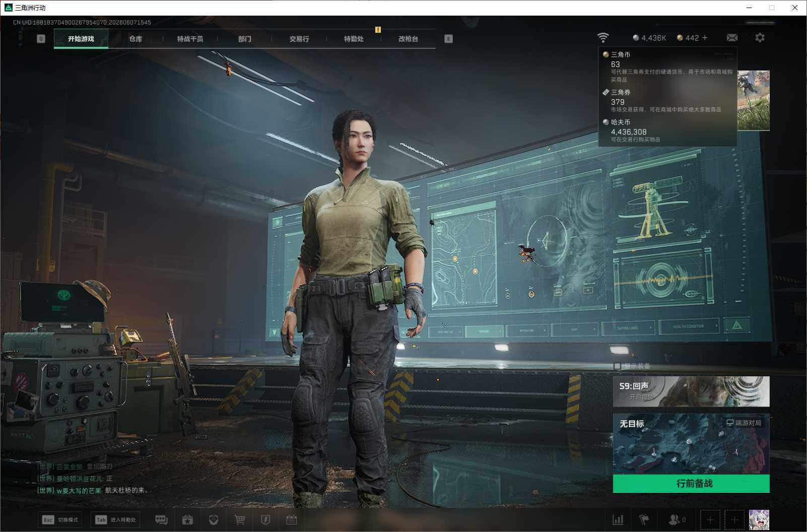
Task: Click the heart badge icon in bottom bar
Action: 214,519
